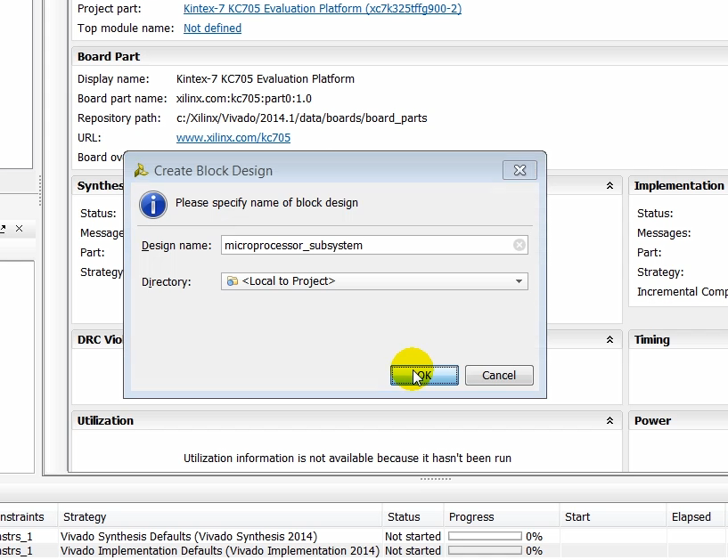
Task: Close the left panel with its X icon
Action: point(20,228)
